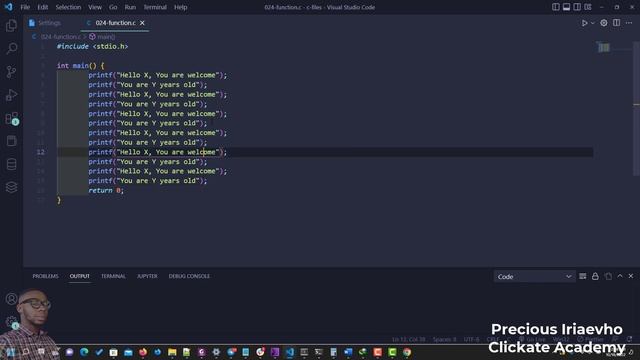Click the "#include <stdio.h>" line

[92, 47]
